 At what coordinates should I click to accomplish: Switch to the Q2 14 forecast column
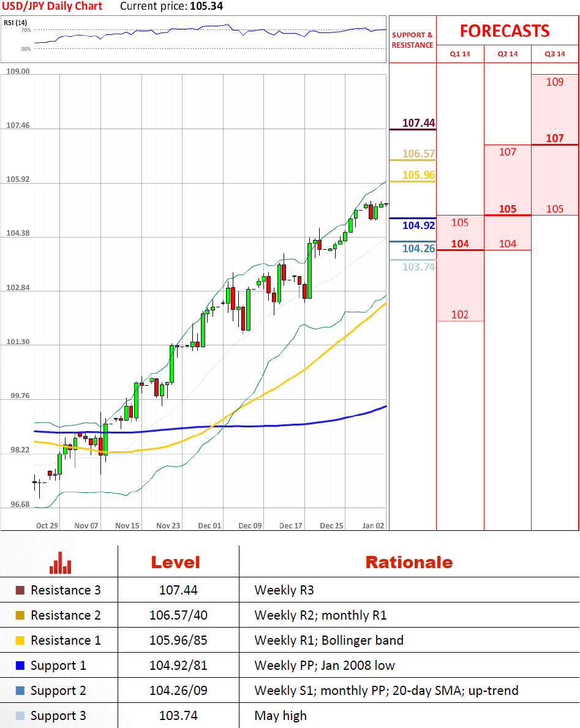(x=507, y=54)
